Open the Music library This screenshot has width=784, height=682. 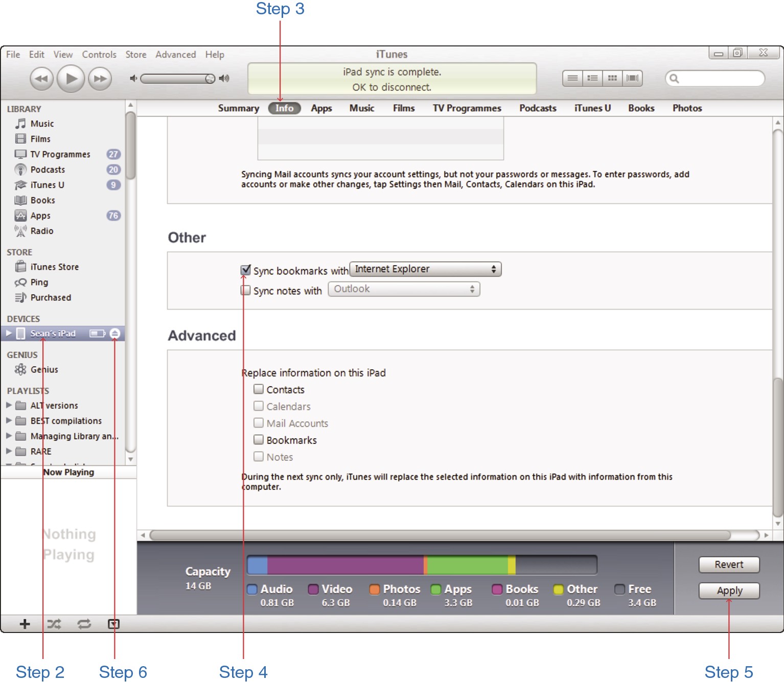[42, 124]
